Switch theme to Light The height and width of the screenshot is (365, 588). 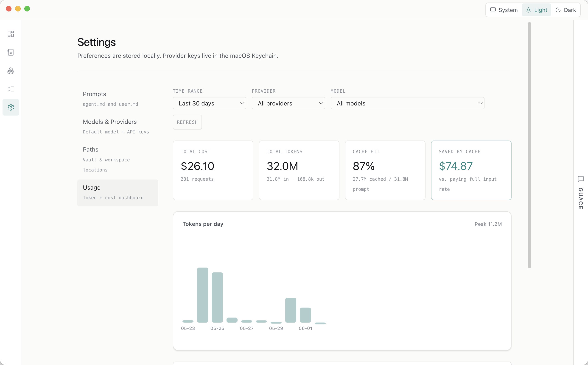pos(536,10)
